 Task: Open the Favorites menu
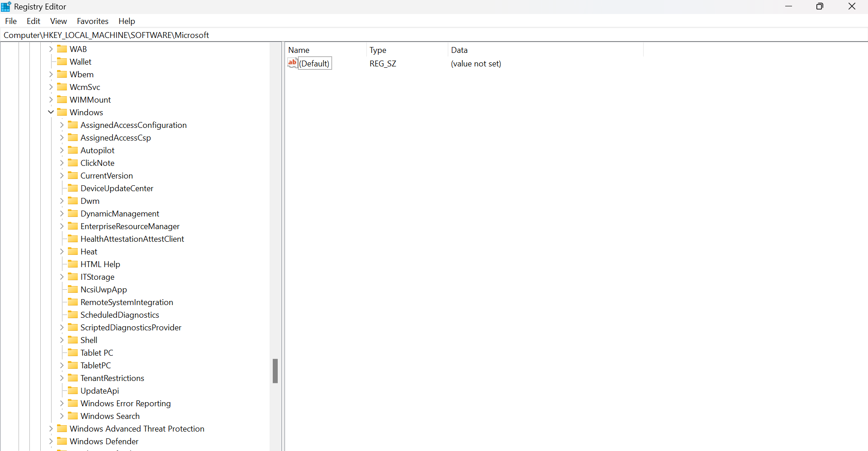coord(92,21)
